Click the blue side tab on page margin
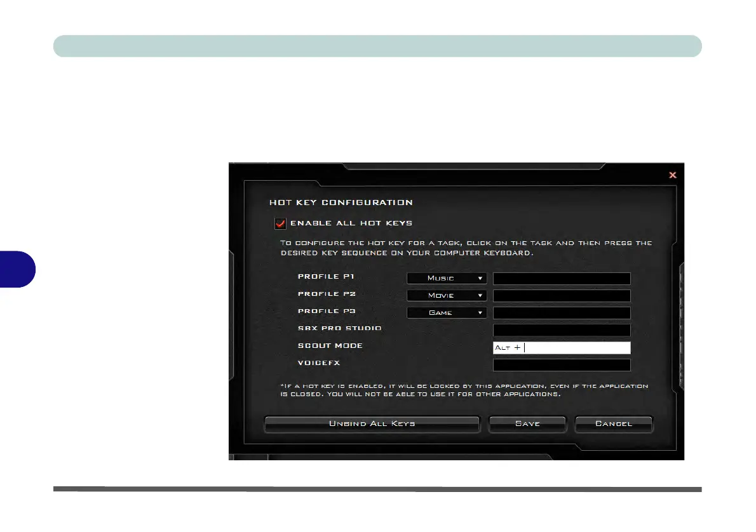Image resolution: width=756 pixels, height=532 pixels. [17, 269]
